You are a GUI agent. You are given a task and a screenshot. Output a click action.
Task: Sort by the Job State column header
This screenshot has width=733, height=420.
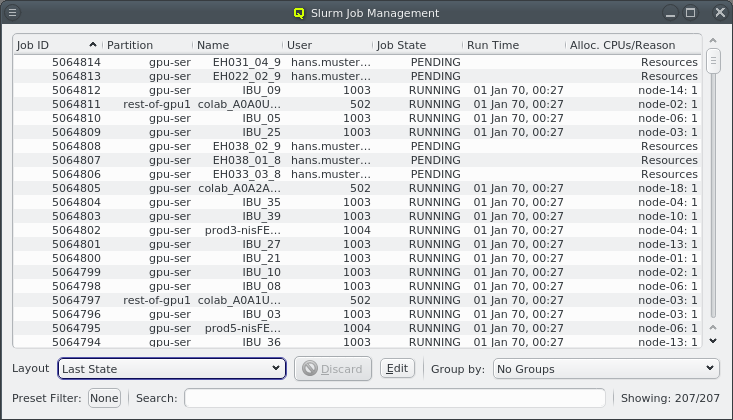(x=418, y=45)
